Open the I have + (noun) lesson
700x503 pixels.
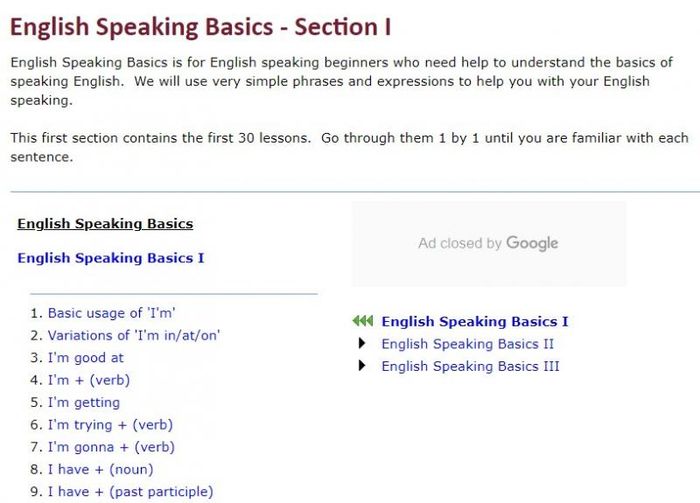[100, 469]
